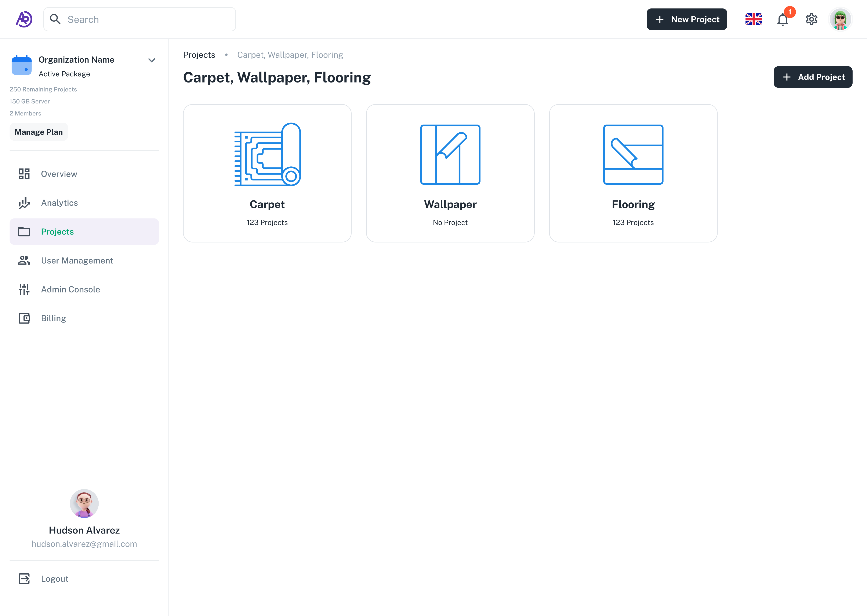Image resolution: width=867 pixels, height=616 pixels.
Task: Click the Manage Plan button
Action: point(39,132)
